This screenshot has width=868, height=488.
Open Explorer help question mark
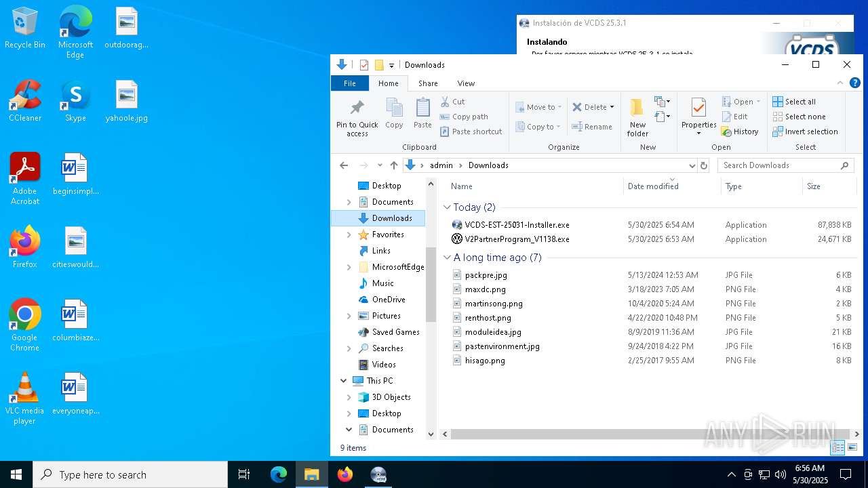pyautogui.click(x=855, y=83)
